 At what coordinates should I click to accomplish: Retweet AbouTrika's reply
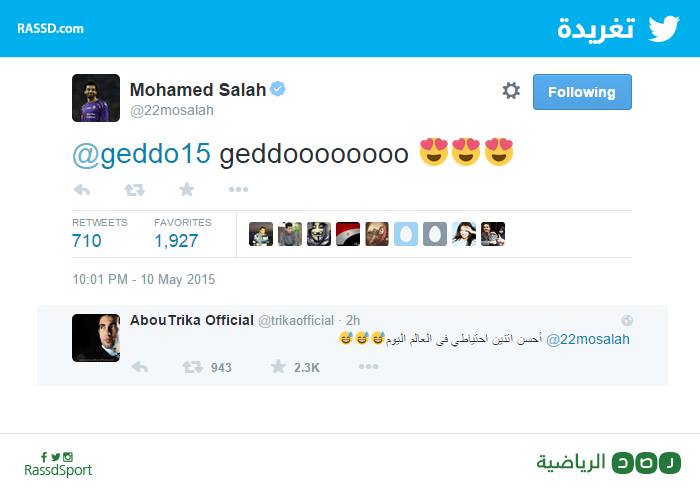(x=193, y=368)
